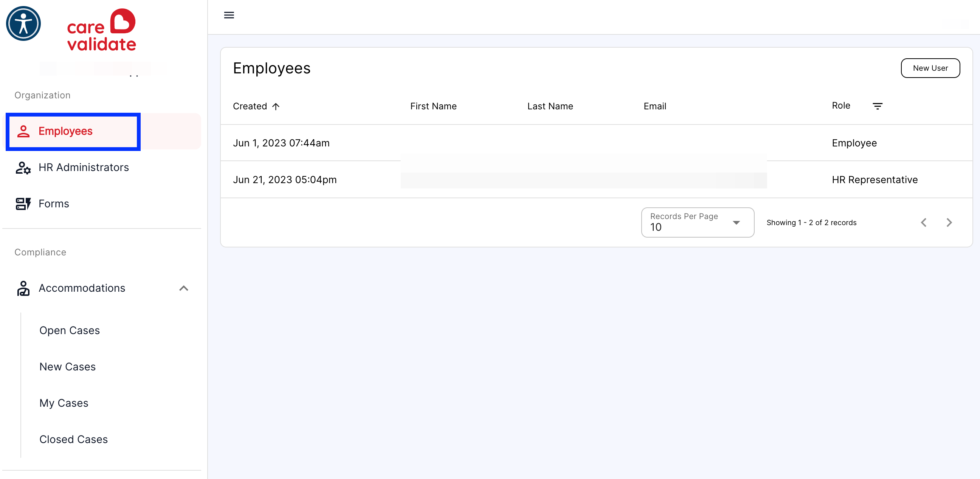980x479 pixels.
Task: Click the Forms icon in sidebar
Action: (x=23, y=204)
